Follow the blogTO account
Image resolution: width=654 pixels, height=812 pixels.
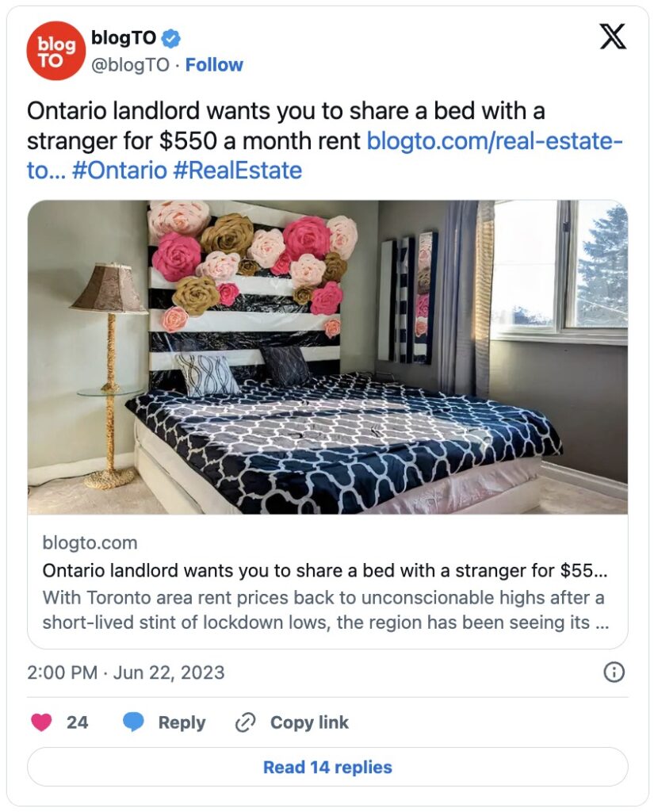coord(214,65)
